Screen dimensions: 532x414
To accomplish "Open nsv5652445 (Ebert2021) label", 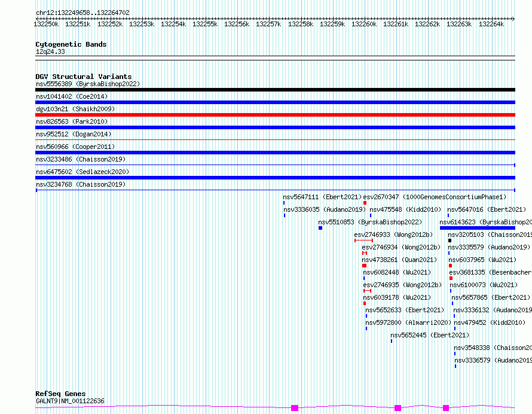I will [430, 335].
